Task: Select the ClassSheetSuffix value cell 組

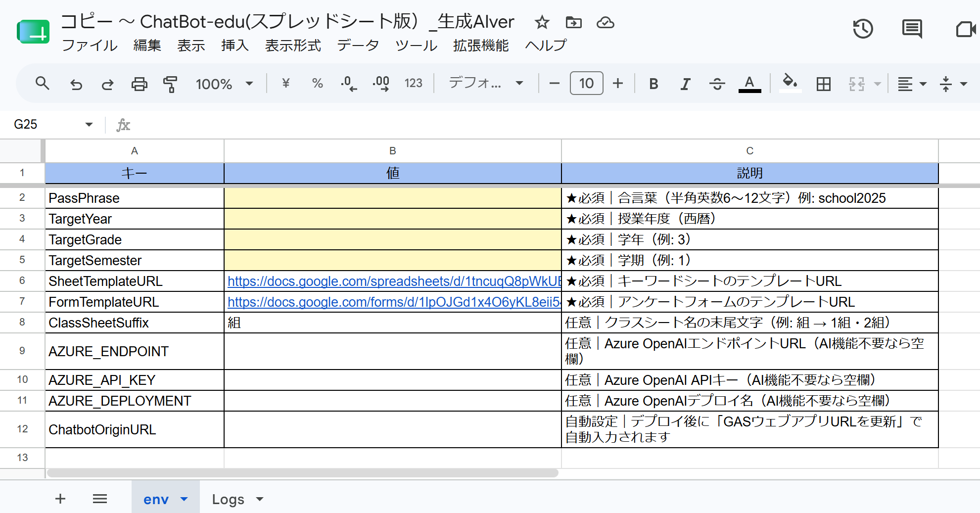Action: [x=393, y=323]
